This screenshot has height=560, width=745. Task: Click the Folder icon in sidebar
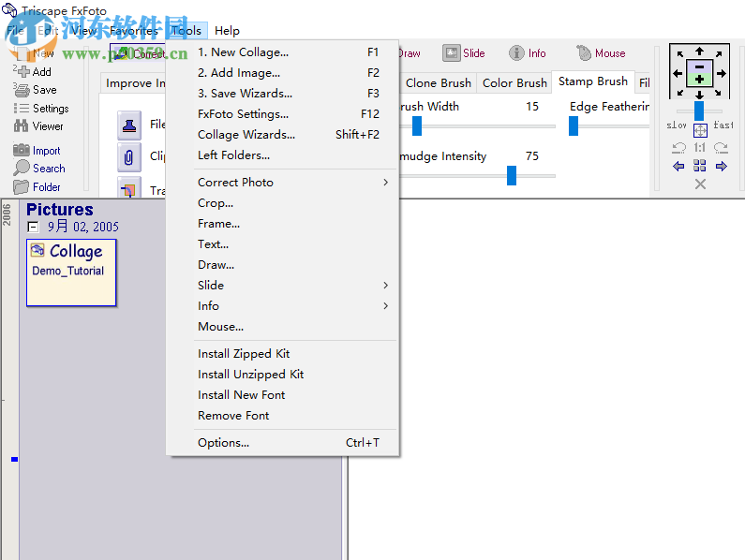point(22,186)
